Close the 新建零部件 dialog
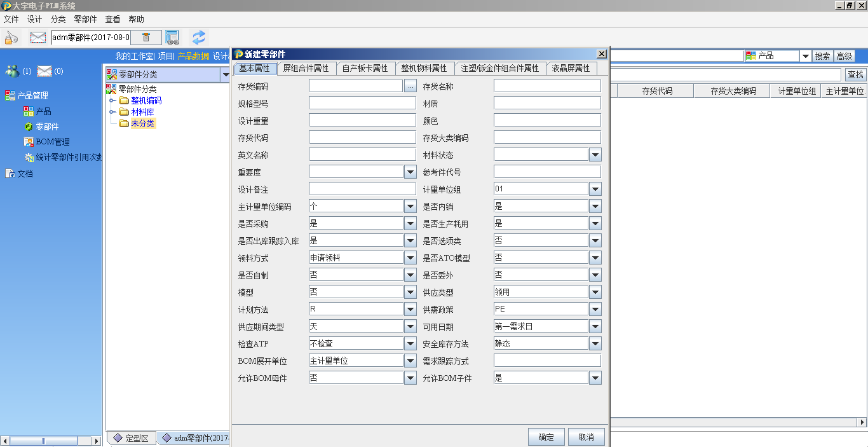This screenshot has width=868, height=447. tap(601, 54)
